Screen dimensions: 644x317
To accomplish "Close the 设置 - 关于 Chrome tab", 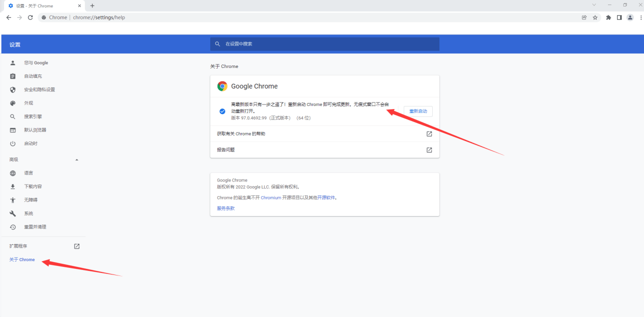I will point(79,6).
